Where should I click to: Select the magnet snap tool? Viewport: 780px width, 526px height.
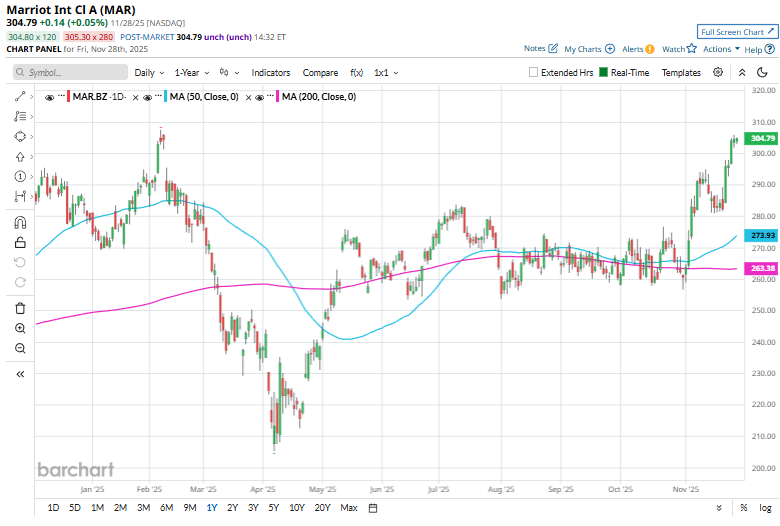tap(20, 222)
